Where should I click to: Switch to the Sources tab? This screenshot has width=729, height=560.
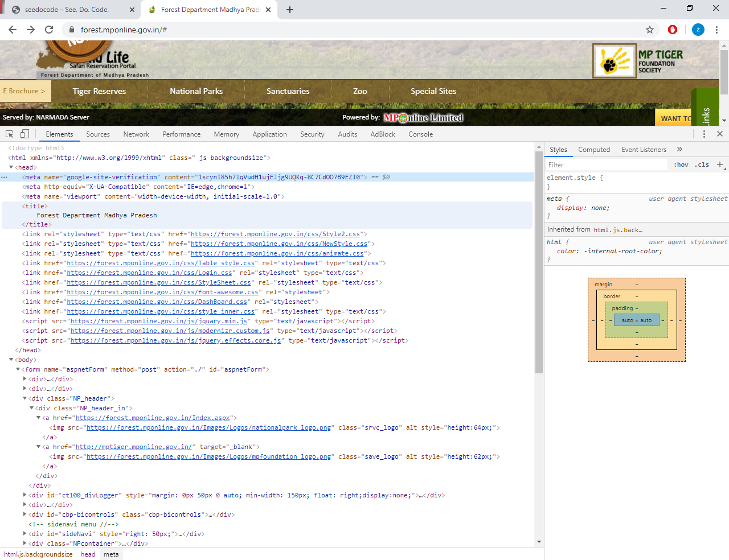(x=98, y=134)
